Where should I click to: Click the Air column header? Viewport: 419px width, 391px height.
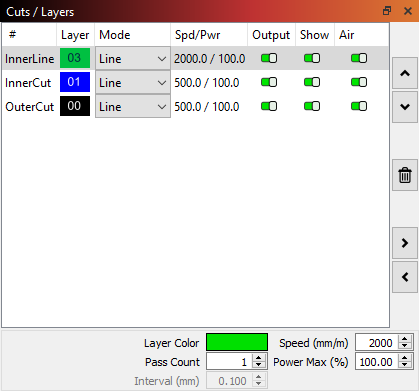361,35
